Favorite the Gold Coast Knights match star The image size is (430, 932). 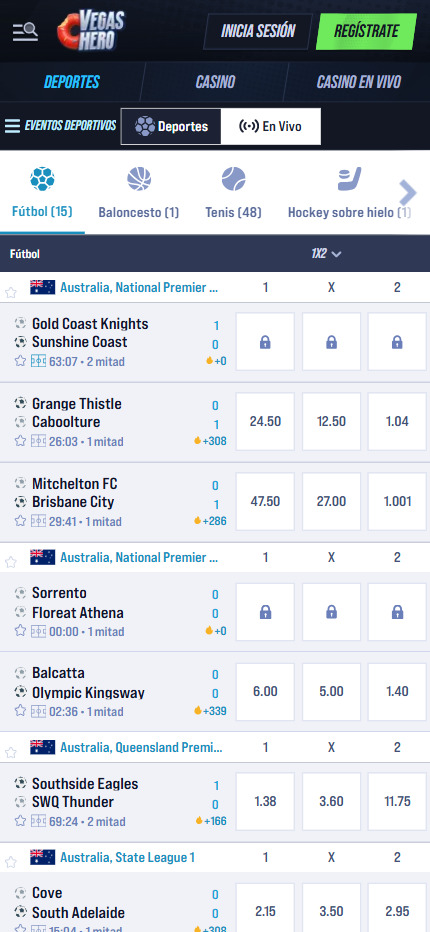(20, 361)
